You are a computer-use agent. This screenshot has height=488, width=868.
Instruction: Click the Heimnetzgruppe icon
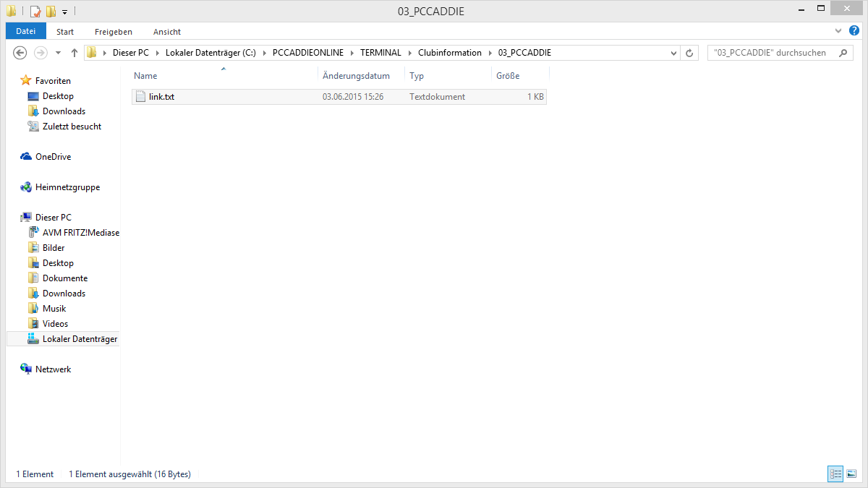pyautogui.click(x=26, y=187)
